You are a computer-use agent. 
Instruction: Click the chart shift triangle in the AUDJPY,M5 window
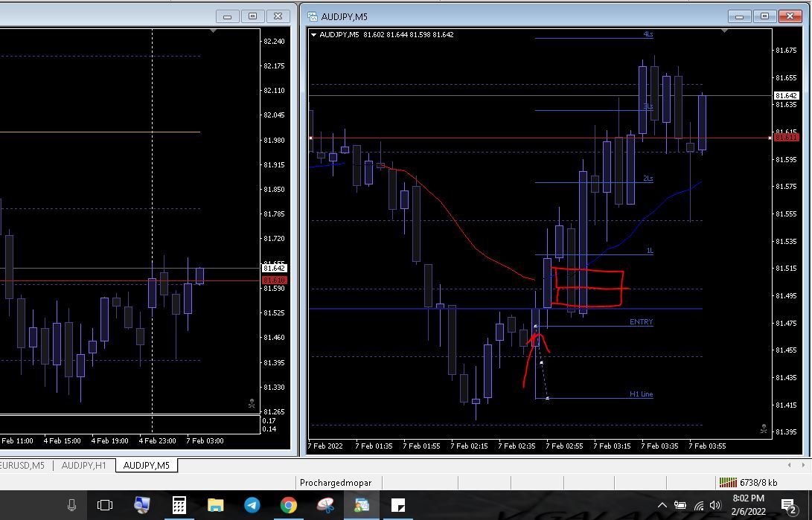724,31
